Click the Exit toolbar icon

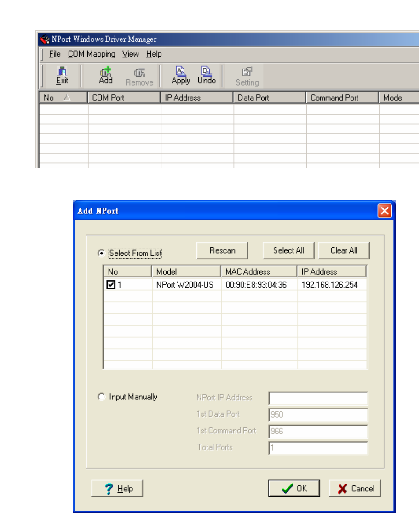click(62, 76)
